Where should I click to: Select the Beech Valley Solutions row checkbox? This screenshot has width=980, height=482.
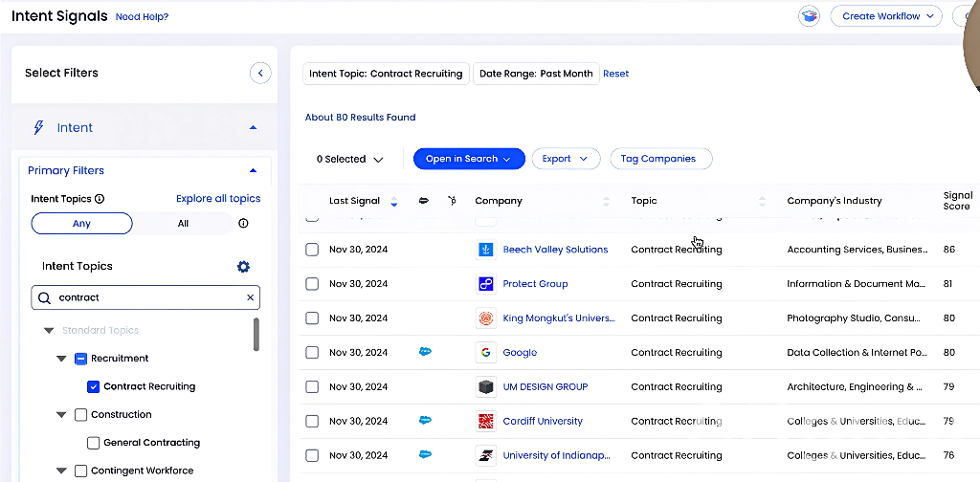click(x=312, y=250)
